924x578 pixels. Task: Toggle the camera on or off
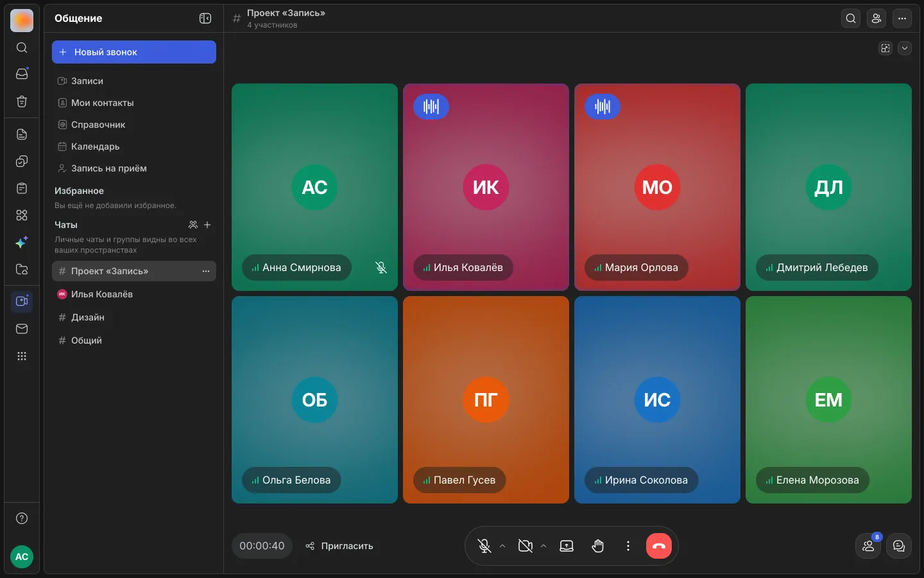[x=526, y=546]
